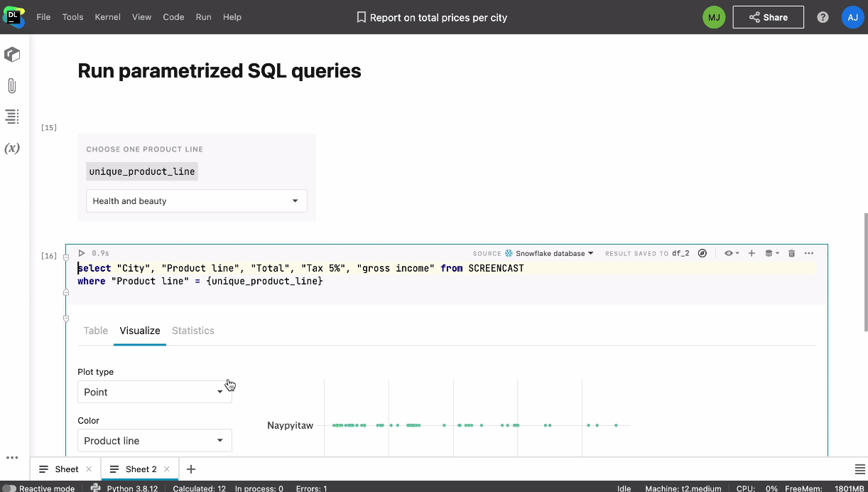Image resolution: width=868 pixels, height=492 pixels.
Task: Open the help question mark icon
Action: coord(823,17)
